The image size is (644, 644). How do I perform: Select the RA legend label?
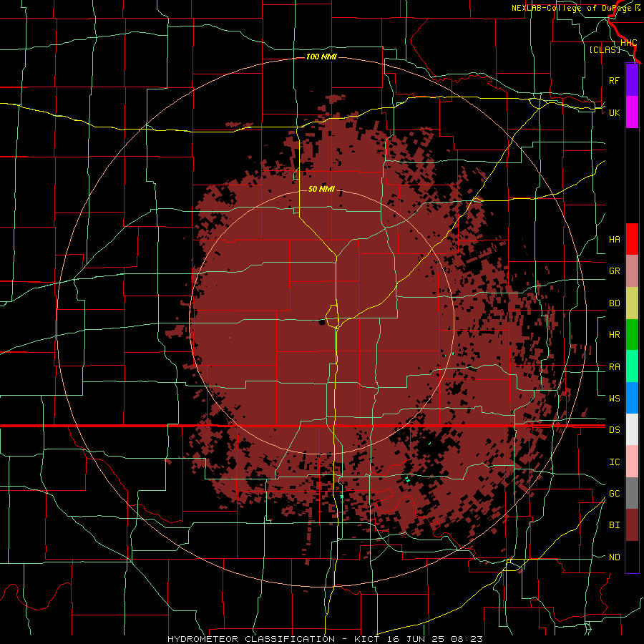pos(614,367)
